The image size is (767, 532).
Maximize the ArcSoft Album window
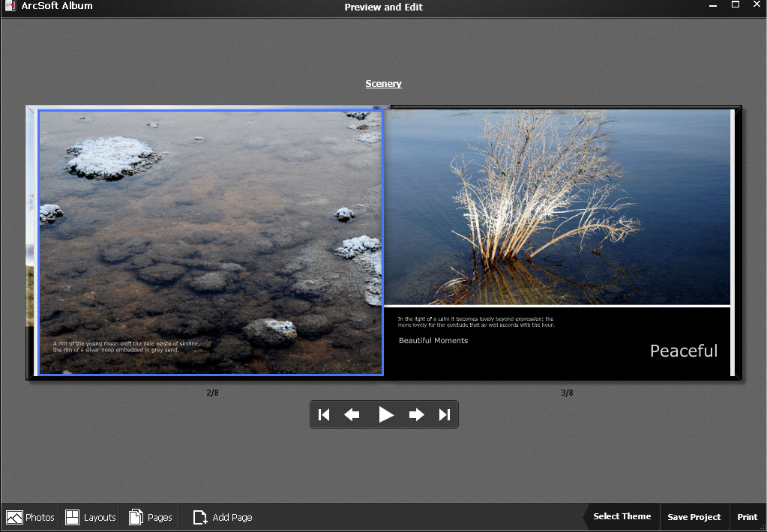point(735,5)
